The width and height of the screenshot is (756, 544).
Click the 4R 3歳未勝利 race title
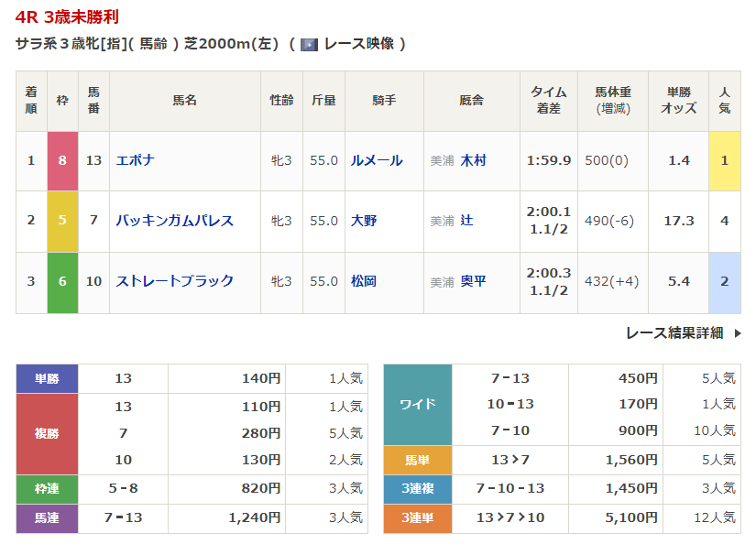coord(67,17)
